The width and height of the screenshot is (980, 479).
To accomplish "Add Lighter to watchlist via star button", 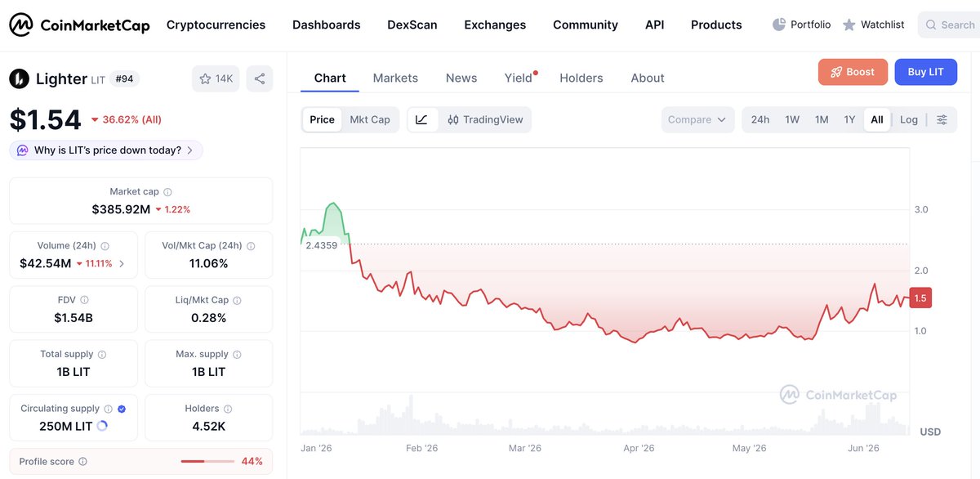I will pyautogui.click(x=216, y=78).
